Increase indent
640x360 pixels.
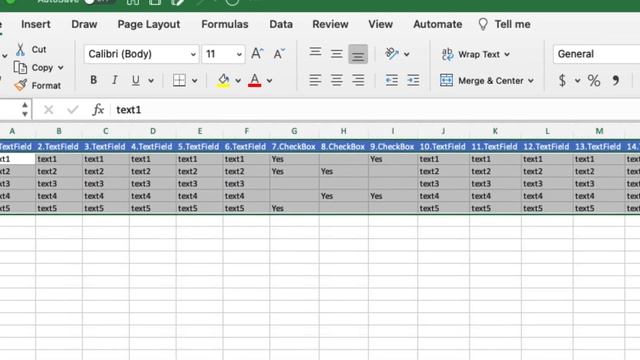pos(413,80)
